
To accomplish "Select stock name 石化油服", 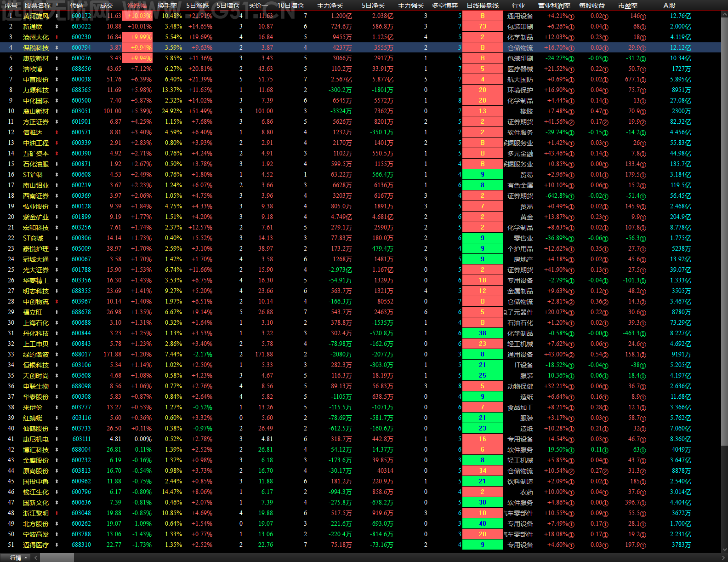I will coord(36,164).
